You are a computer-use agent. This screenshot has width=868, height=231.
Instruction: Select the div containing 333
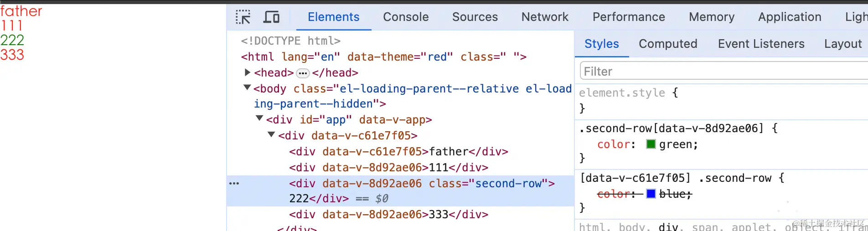coord(388,214)
